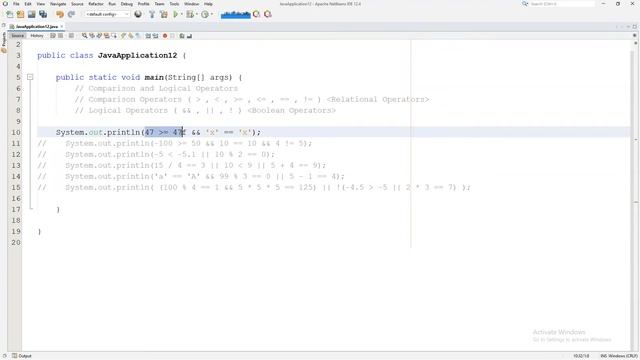
Task: Open the Output window button at bottom
Action: [x=22, y=356]
